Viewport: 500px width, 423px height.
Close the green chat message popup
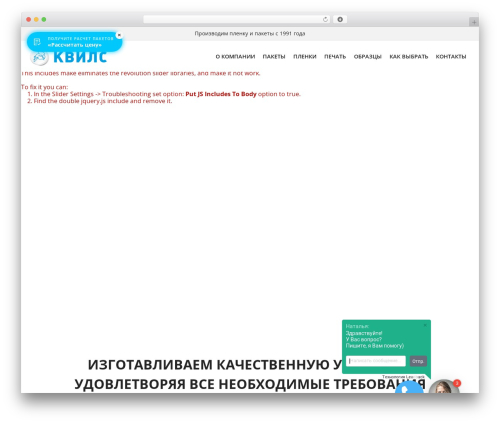pos(425,325)
